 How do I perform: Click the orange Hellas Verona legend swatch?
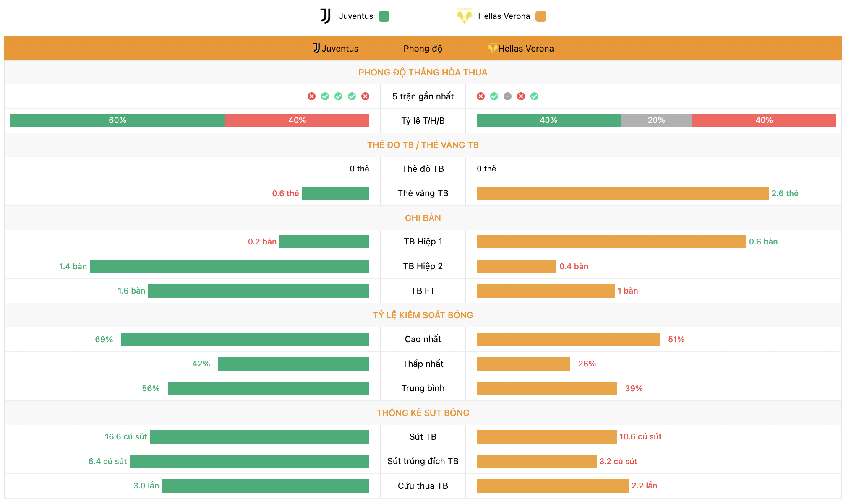tap(541, 16)
